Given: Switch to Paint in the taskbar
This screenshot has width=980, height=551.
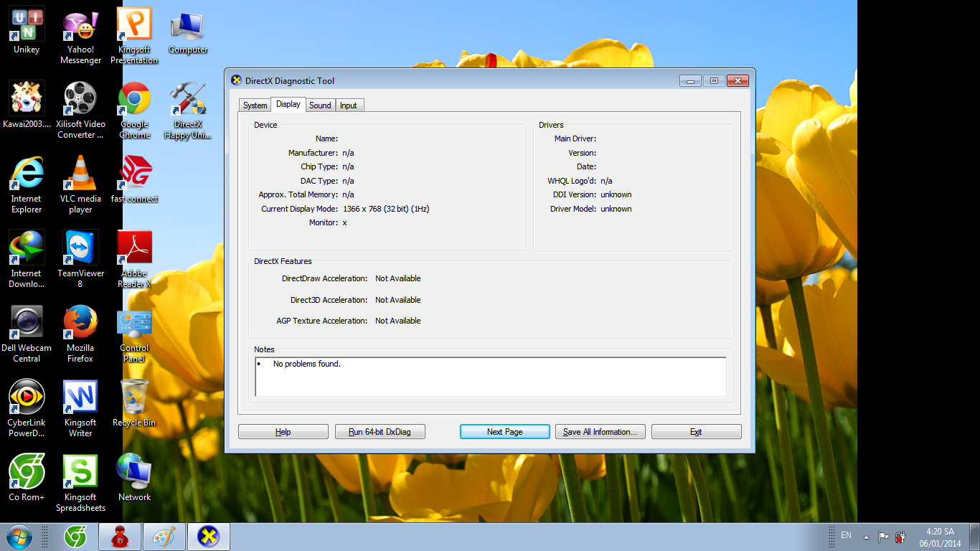Looking at the screenshot, I should pyautogui.click(x=164, y=537).
